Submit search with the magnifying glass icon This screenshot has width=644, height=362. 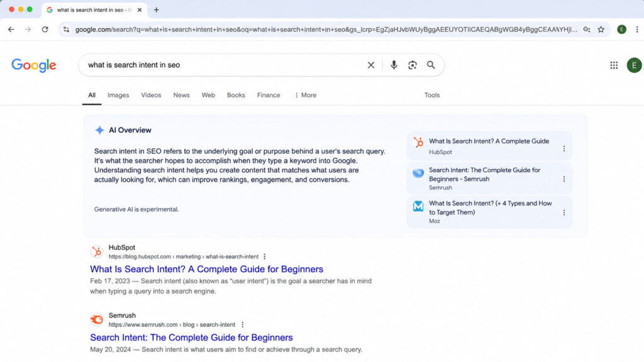coord(431,65)
